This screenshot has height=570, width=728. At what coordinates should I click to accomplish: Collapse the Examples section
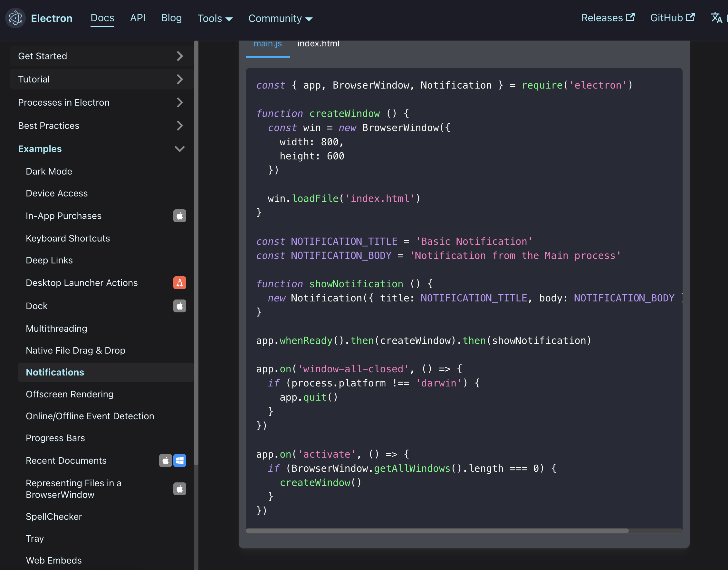[x=179, y=149]
